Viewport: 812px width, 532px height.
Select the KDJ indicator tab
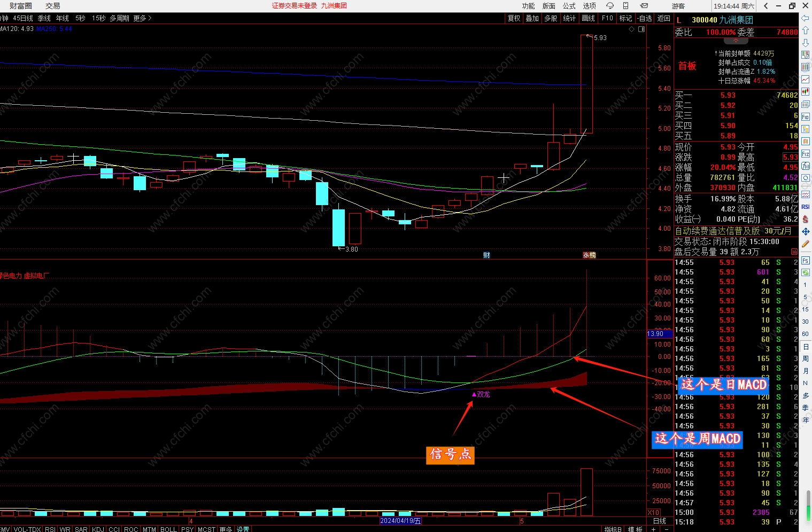98,529
